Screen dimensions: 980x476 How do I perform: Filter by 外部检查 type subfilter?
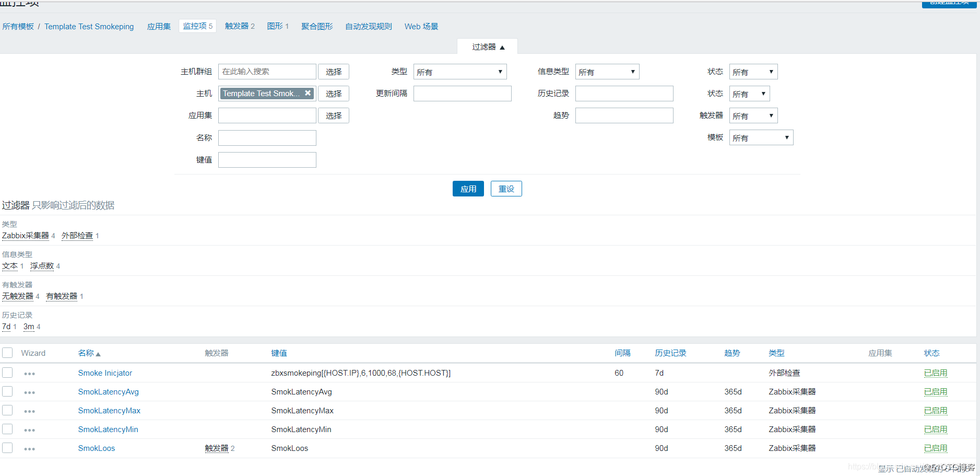click(77, 236)
